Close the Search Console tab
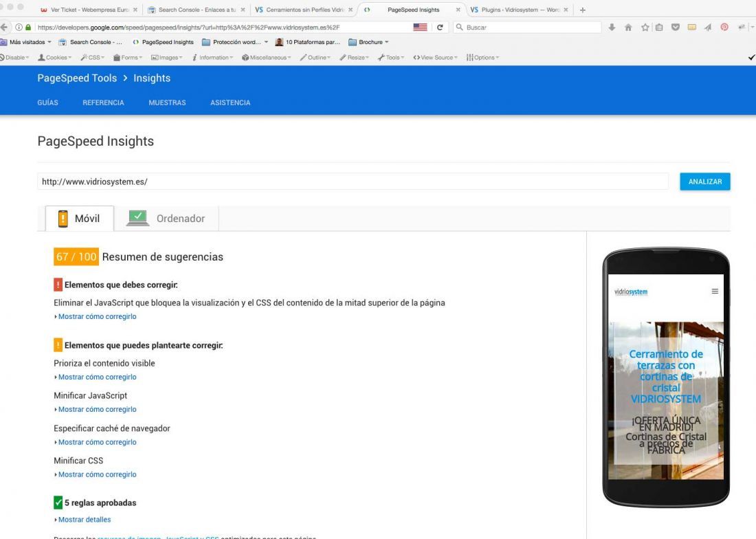Screen dimensions: 756x539 (243, 10)
